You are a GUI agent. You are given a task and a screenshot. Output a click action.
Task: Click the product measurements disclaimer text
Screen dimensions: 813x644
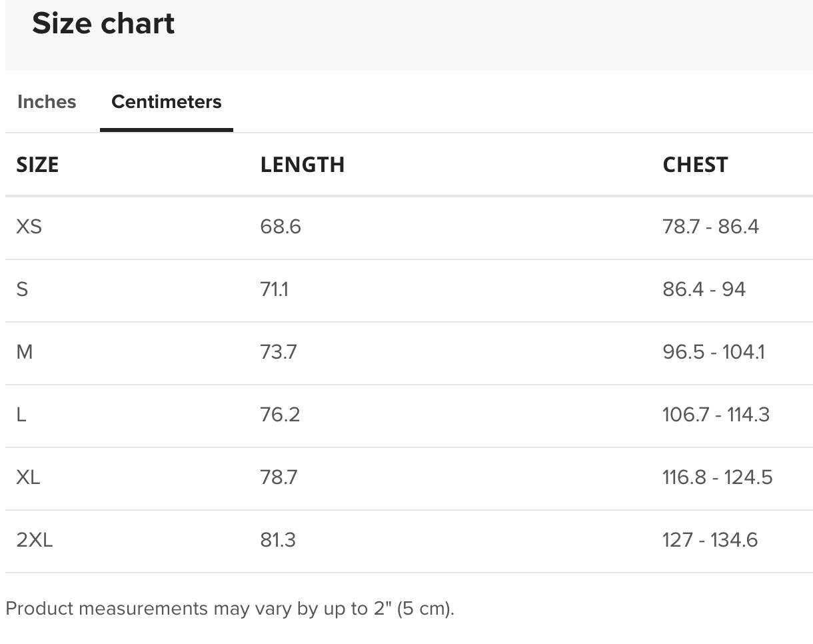tap(230, 609)
